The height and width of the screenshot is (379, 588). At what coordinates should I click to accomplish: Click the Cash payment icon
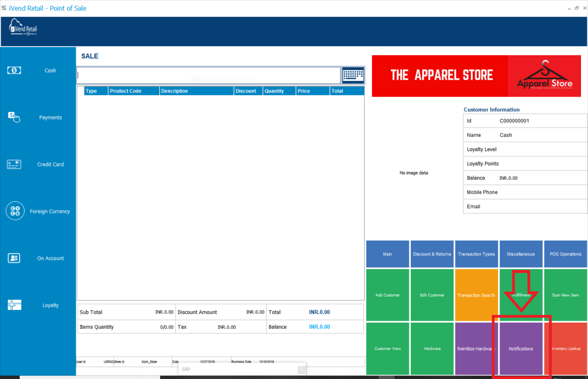[x=14, y=70]
